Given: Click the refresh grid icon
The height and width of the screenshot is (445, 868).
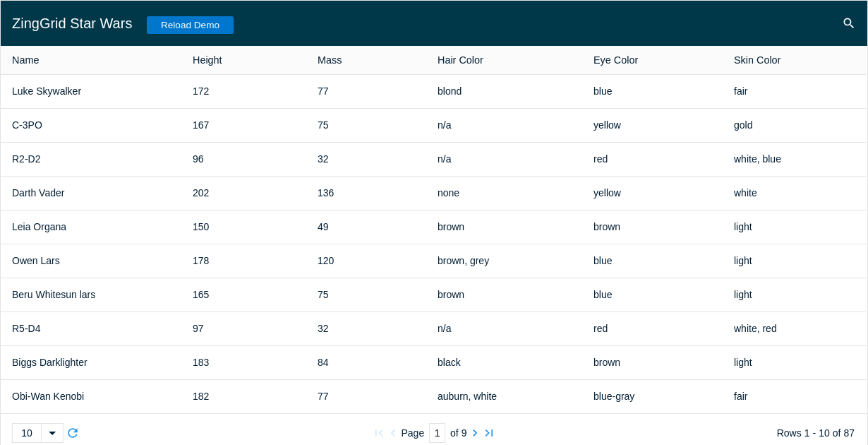Looking at the screenshot, I should click(x=73, y=433).
